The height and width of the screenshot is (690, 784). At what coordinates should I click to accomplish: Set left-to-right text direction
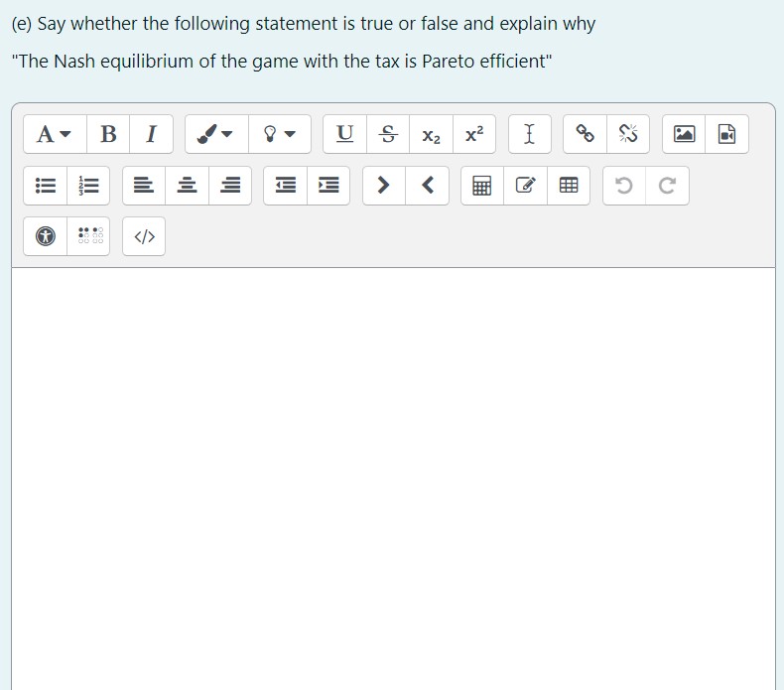pyautogui.click(x=384, y=186)
